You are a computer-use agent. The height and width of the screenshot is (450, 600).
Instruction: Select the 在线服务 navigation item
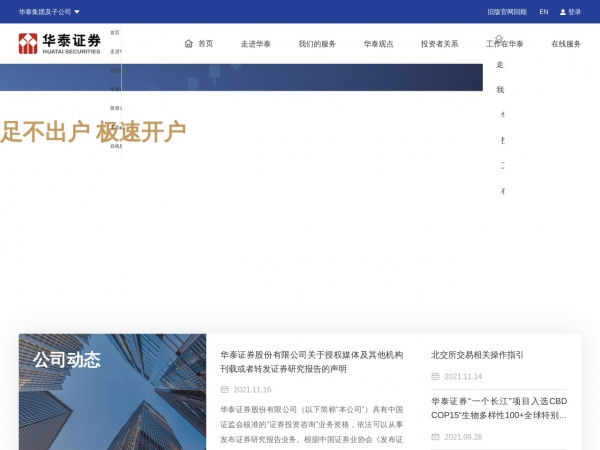566,44
